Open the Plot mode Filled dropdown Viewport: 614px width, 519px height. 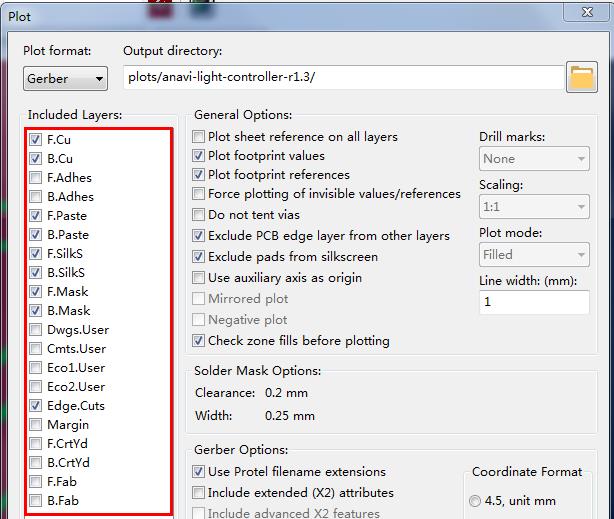[534, 255]
